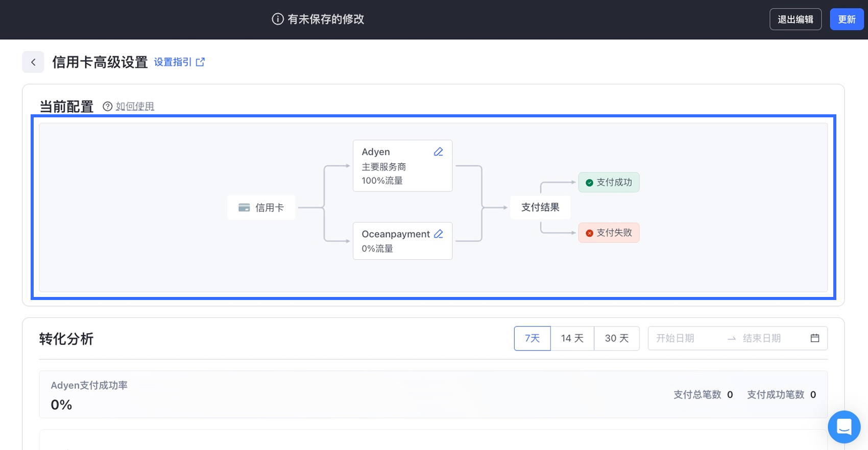Screen dimensions: 868x450
Task: Click the Adyen支付成功率 label
Action: (x=89, y=385)
